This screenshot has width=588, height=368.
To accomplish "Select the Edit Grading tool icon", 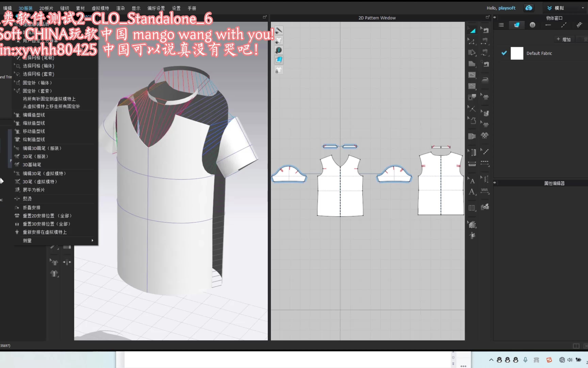I will (x=472, y=224).
